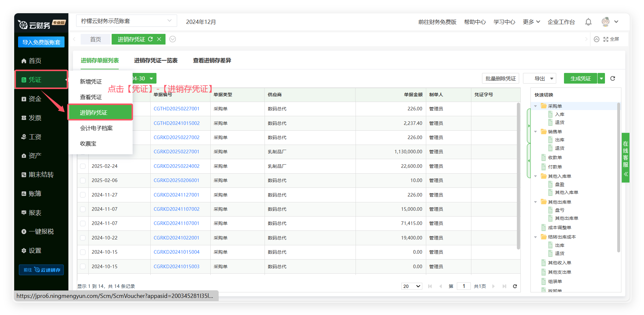The height and width of the screenshot is (315, 644).
Task: Open the user avatar menu
Action: tap(609, 22)
